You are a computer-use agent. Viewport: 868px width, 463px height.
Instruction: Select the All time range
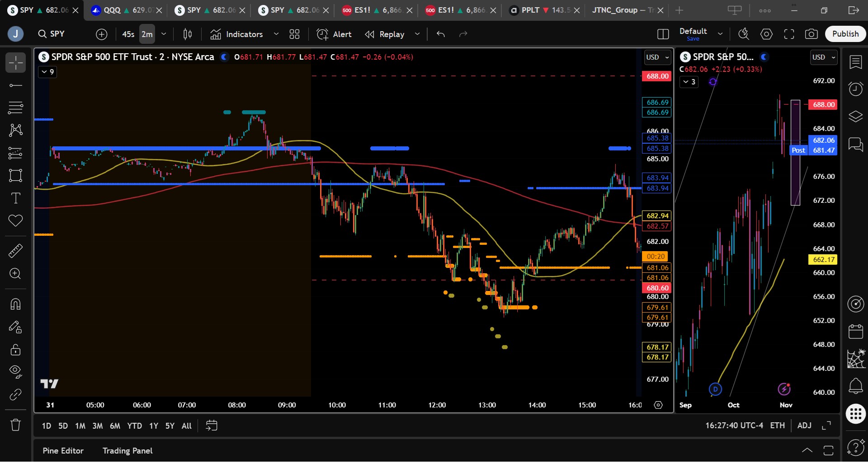pyautogui.click(x=187, y=426)
